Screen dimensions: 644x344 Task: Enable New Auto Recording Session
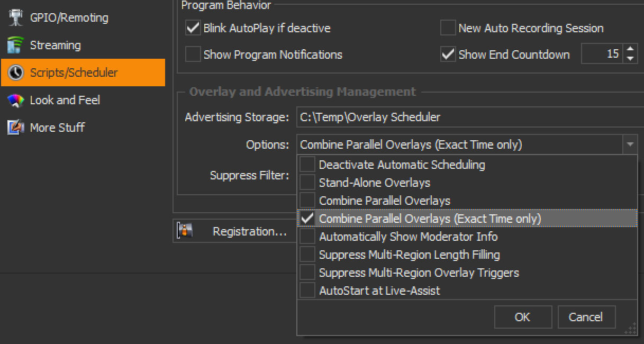[448, 28]
